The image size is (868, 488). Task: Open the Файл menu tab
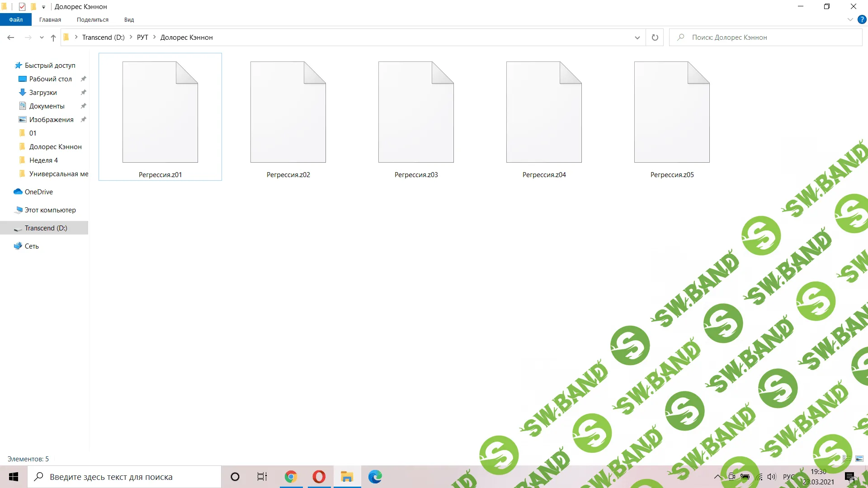pyautogui.click(x=16, y=19)
